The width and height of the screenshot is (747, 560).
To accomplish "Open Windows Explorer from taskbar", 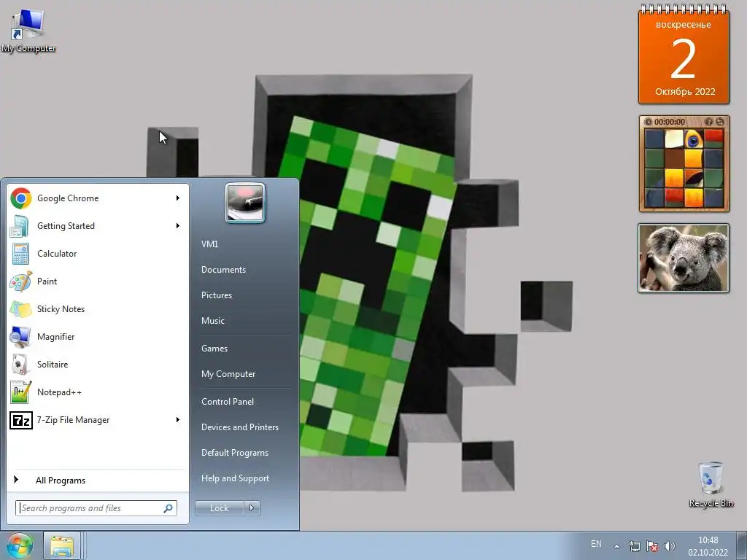I will click(62, 545).
